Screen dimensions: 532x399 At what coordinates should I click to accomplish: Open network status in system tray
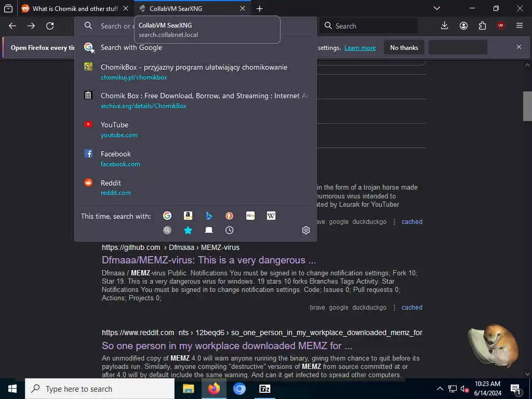(x=453, y=389)
